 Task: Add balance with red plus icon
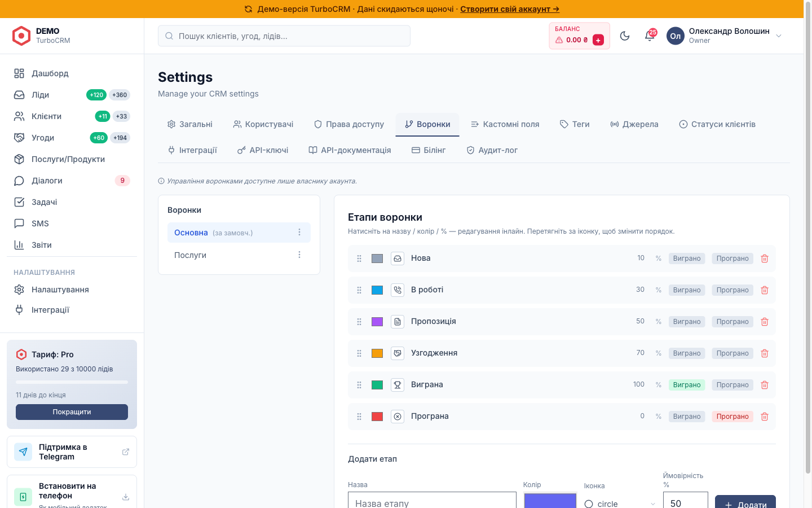598,40
